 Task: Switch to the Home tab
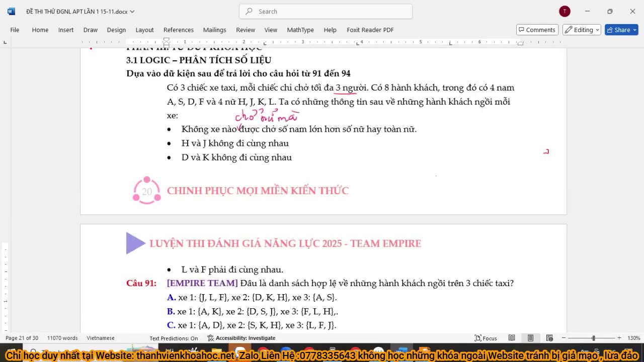pyautogui.click(x=40, y=30)
